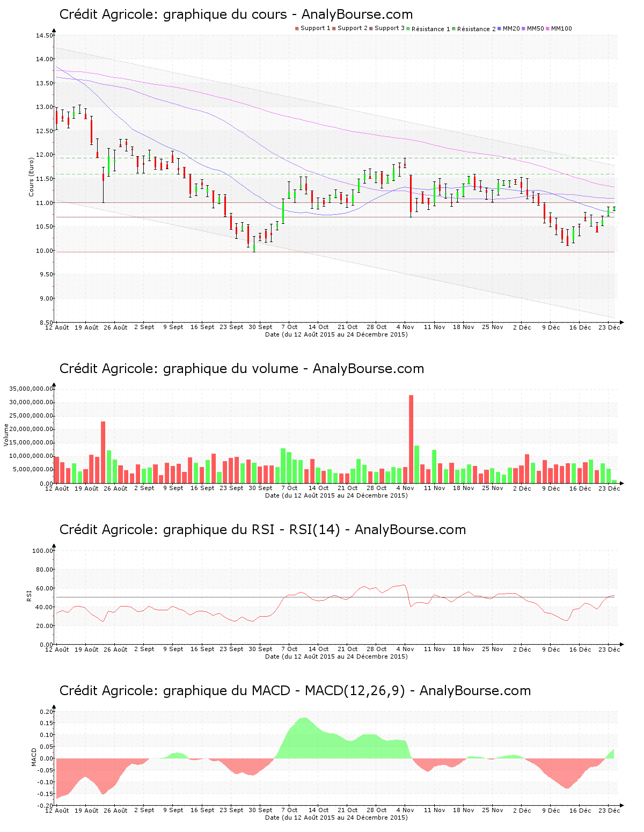Click the 20.00 RSI axis label

coord(45,626)
